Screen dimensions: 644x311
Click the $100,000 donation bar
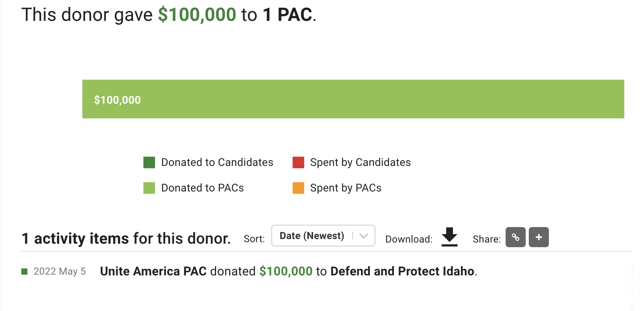pyautogui.click(x=353, y=99)
